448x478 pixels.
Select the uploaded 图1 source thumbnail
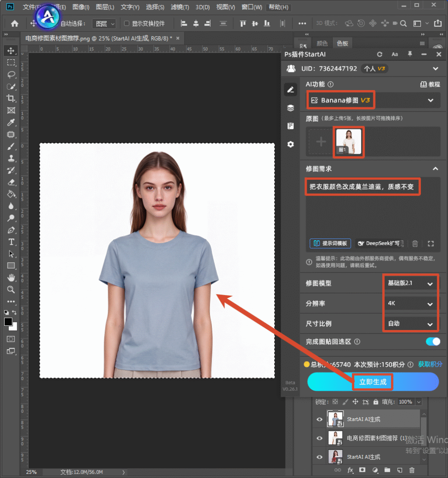(349, 142)
